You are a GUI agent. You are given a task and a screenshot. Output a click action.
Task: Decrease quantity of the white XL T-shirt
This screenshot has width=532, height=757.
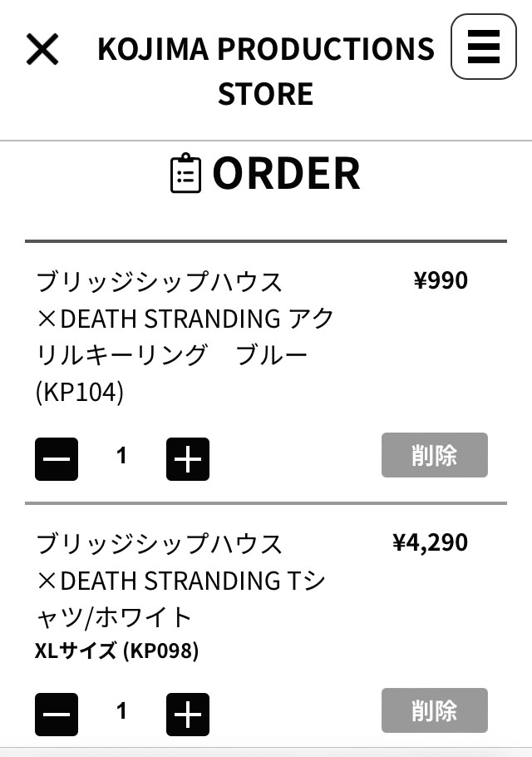57,715
